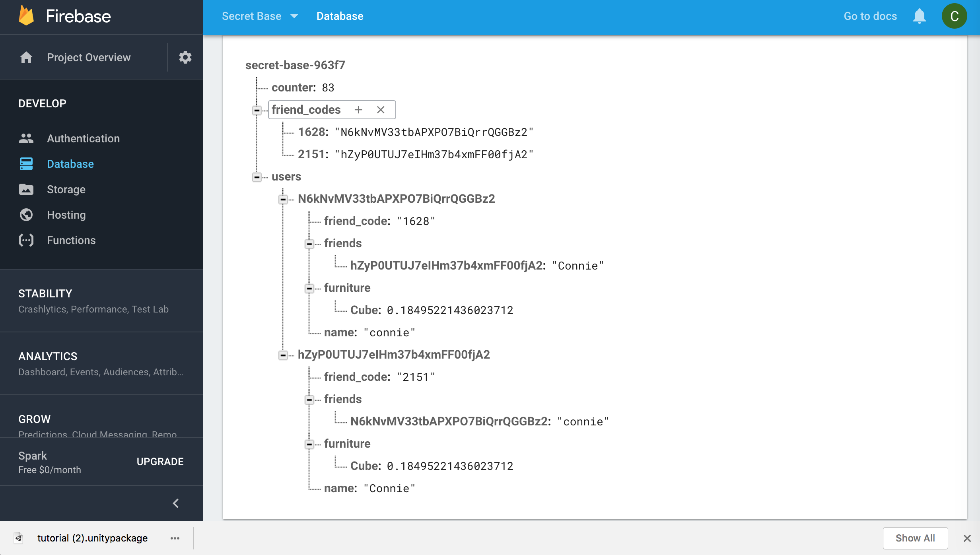The image size is (980, 555).
Task: Open download options ellipsis menu
Action: click(x=175, y=538)
